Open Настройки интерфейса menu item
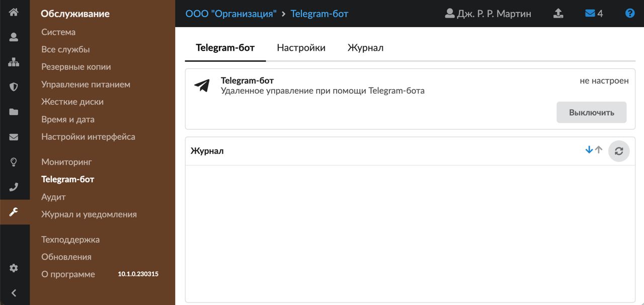This screenshot has height=305, width=644. [x=88, y=137]
